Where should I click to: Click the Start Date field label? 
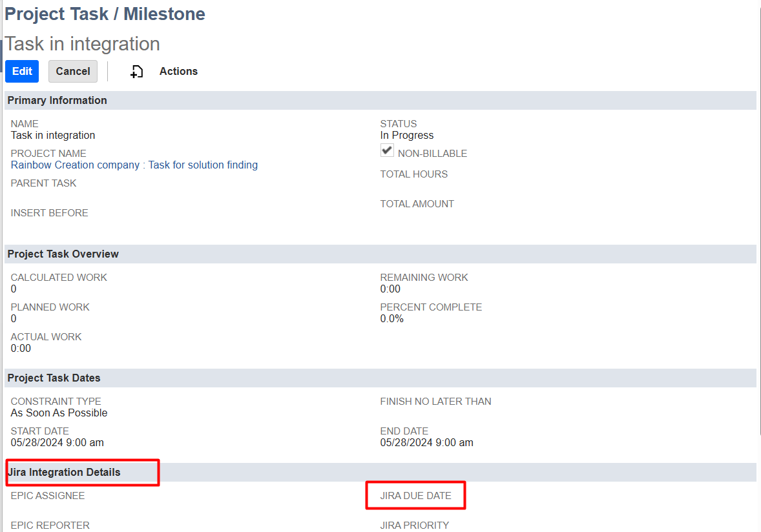pyautogui.click(x=40, y=431)
